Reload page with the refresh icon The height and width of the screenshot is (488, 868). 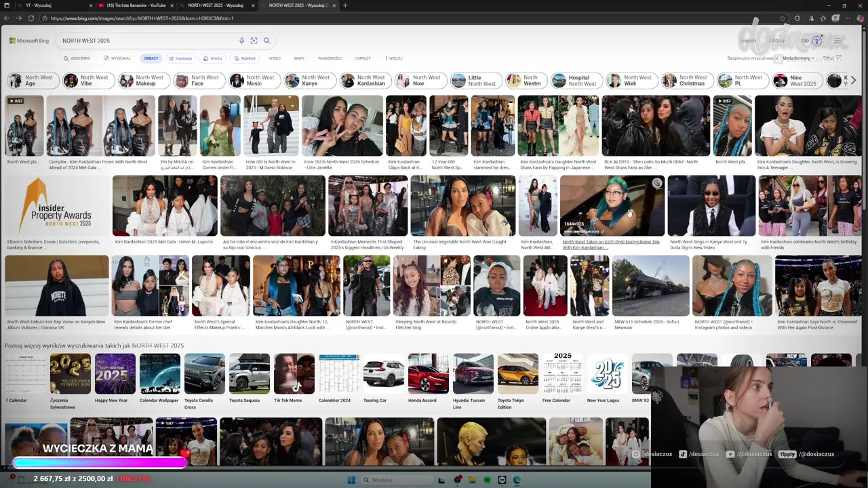pyautogui.click(x=31, y=18)
